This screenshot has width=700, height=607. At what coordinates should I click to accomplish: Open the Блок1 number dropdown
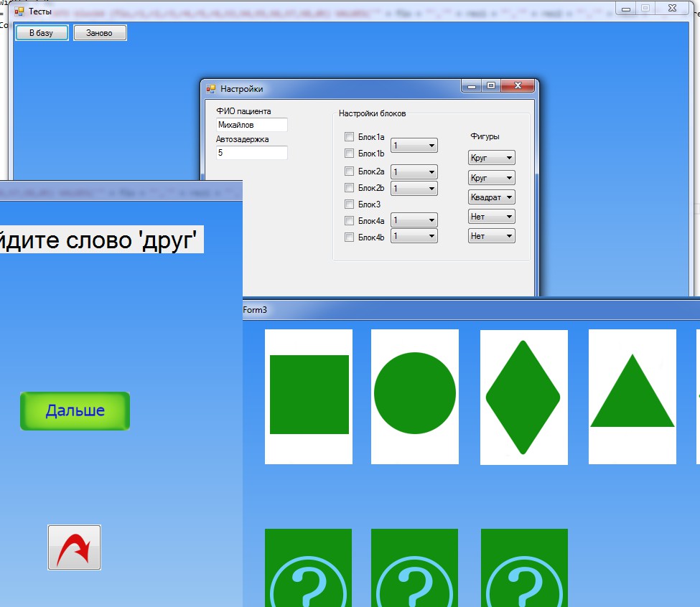pos(414,146)
